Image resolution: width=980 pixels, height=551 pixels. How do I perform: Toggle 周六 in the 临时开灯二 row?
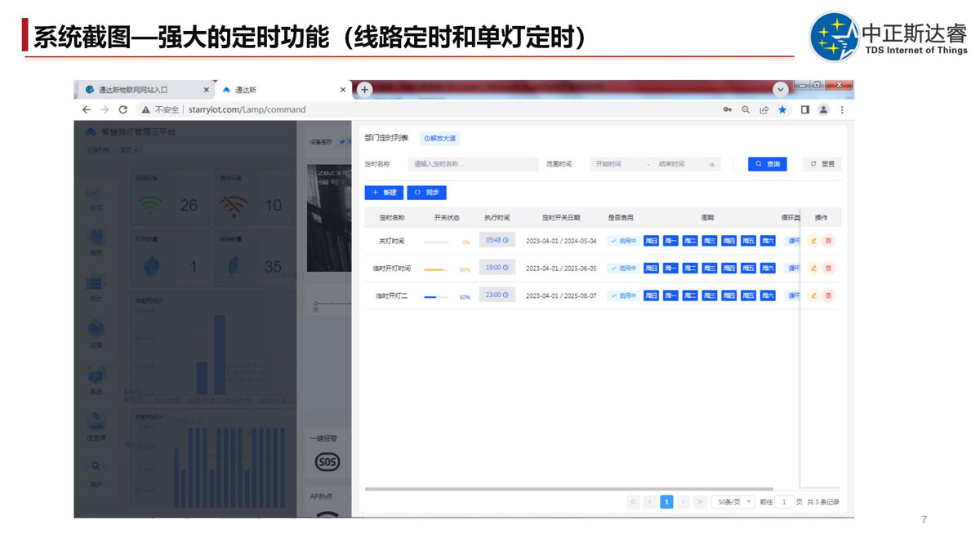pos(768,295)
